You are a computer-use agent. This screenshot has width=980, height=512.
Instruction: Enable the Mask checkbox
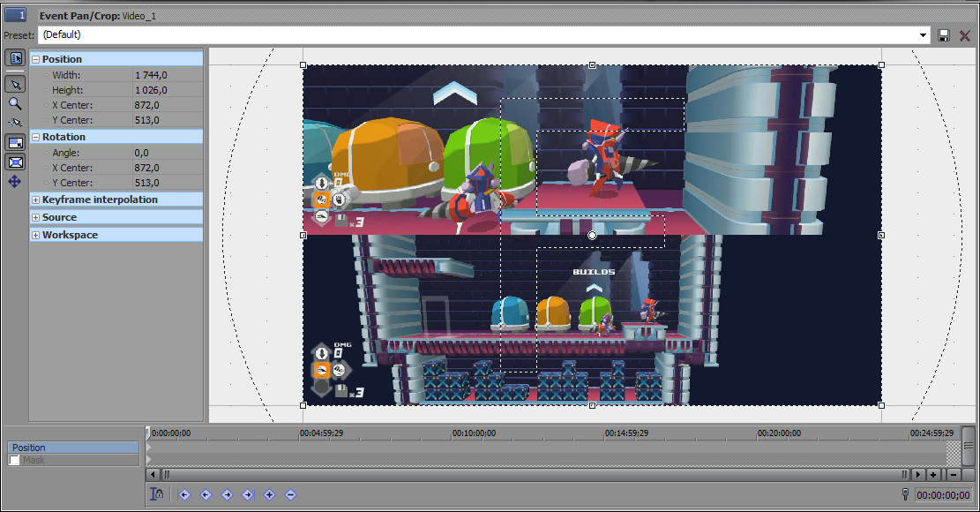(14, 460)
